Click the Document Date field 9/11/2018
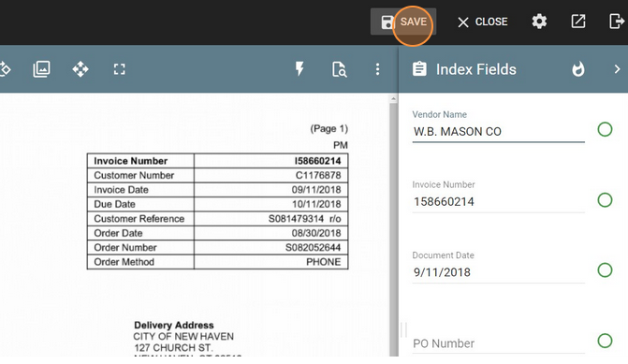Image resolution: width=628 pixels, height=364 pixels. tap(498, 272)
